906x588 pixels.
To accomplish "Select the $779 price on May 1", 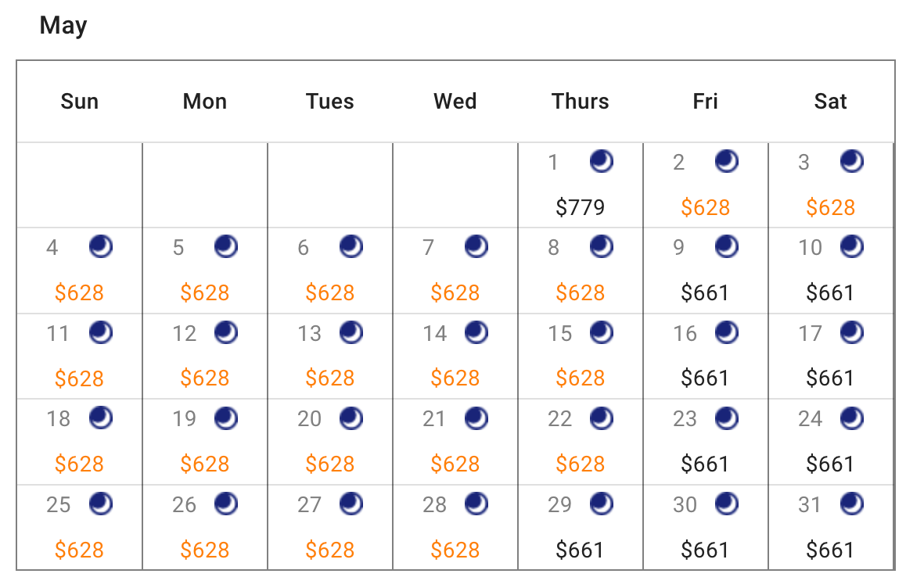I will 580,206.
